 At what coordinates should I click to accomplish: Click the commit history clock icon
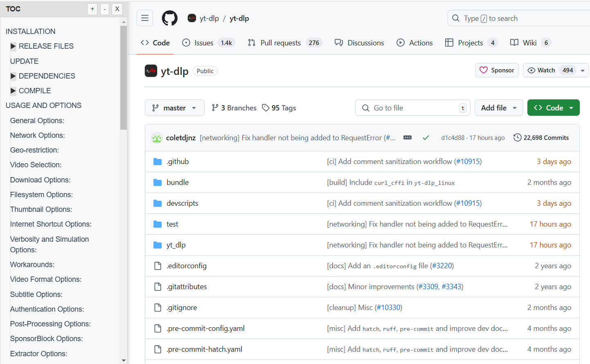517,137
